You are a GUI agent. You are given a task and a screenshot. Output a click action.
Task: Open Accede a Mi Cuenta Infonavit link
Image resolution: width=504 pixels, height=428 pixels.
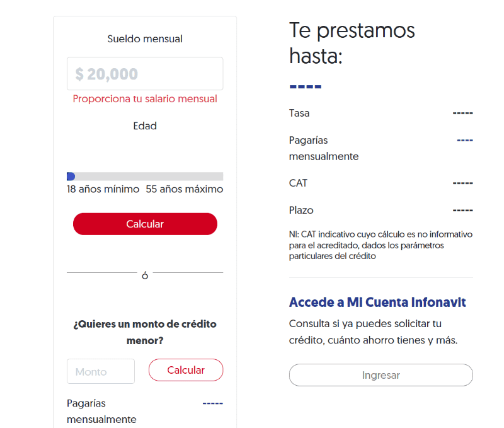[x=377, y=302]
